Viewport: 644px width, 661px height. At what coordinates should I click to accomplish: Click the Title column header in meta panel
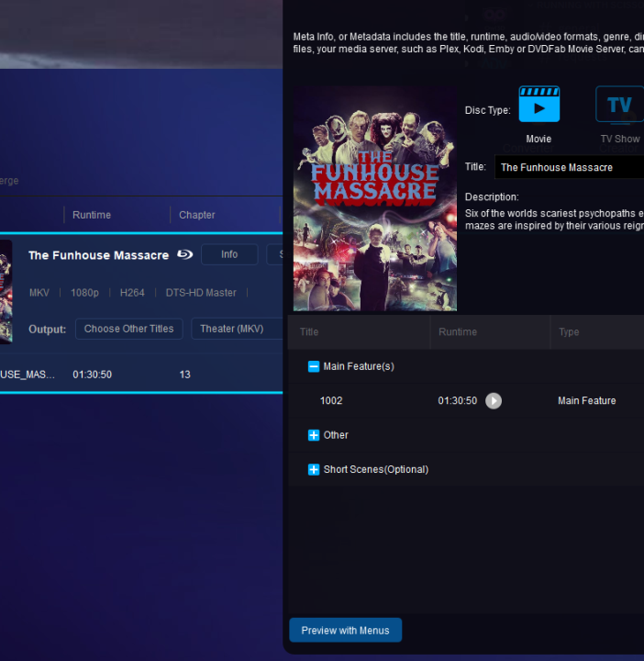click(309, 331)
